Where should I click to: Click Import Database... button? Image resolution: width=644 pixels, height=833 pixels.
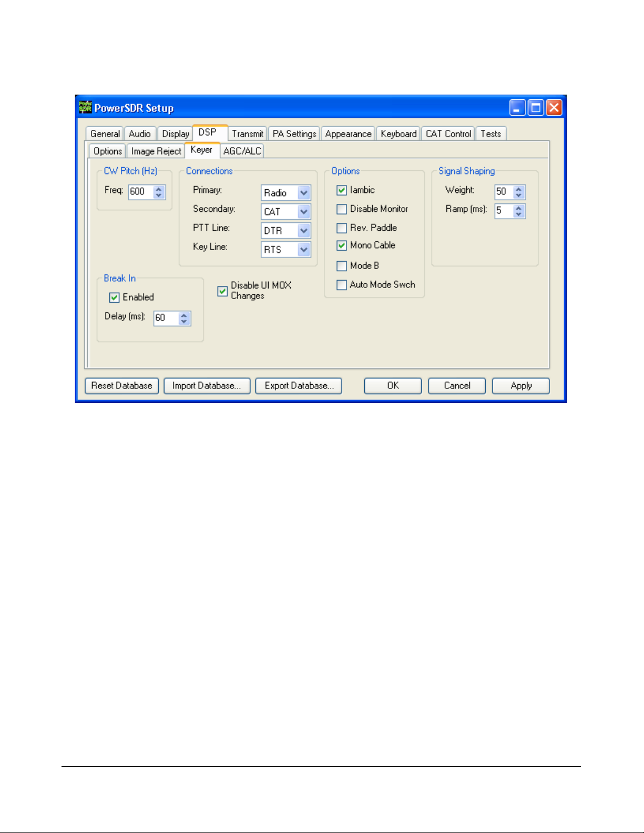point(207,386)
